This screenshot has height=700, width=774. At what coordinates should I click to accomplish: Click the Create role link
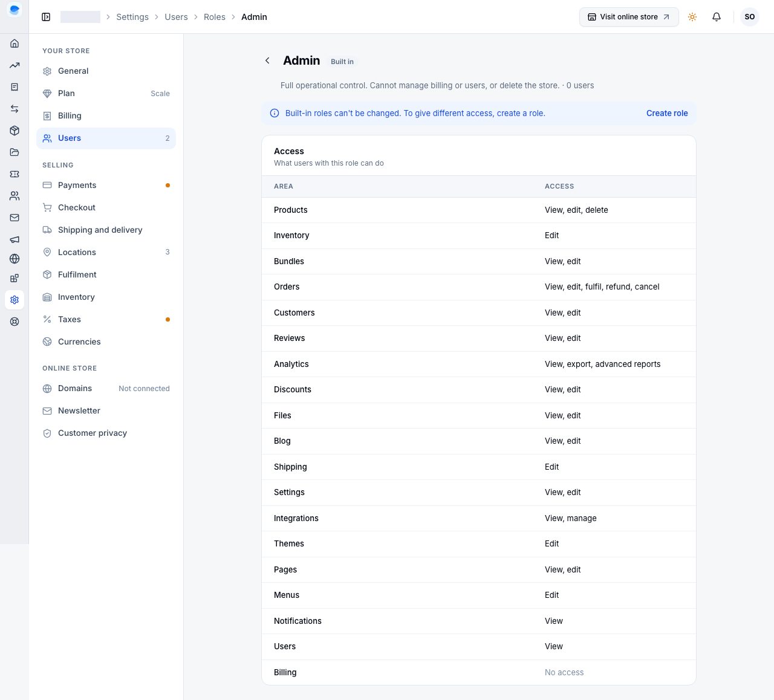[667, 113]
